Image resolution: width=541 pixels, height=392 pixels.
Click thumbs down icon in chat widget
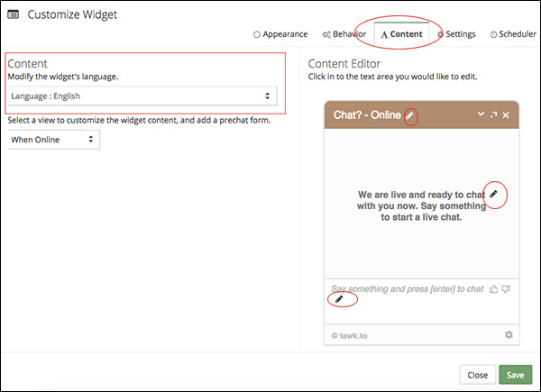point(506,289)
